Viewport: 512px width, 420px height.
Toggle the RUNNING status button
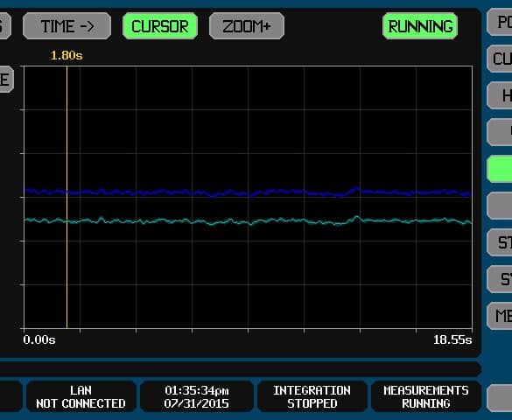pyautogui.click(x=420, y=26)
